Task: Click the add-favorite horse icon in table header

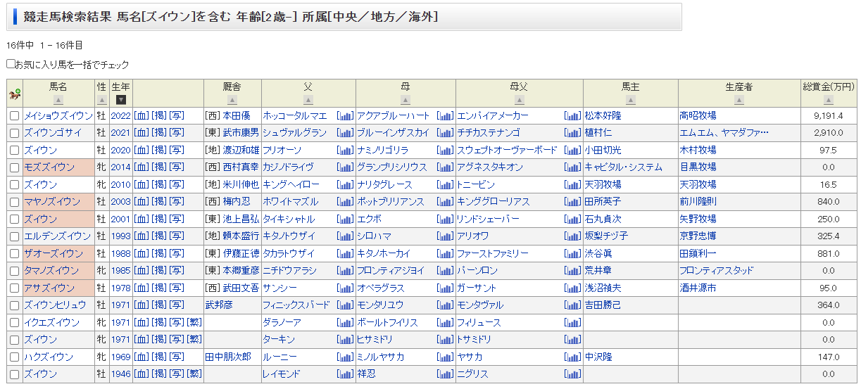Action: (x=14, y=93)
